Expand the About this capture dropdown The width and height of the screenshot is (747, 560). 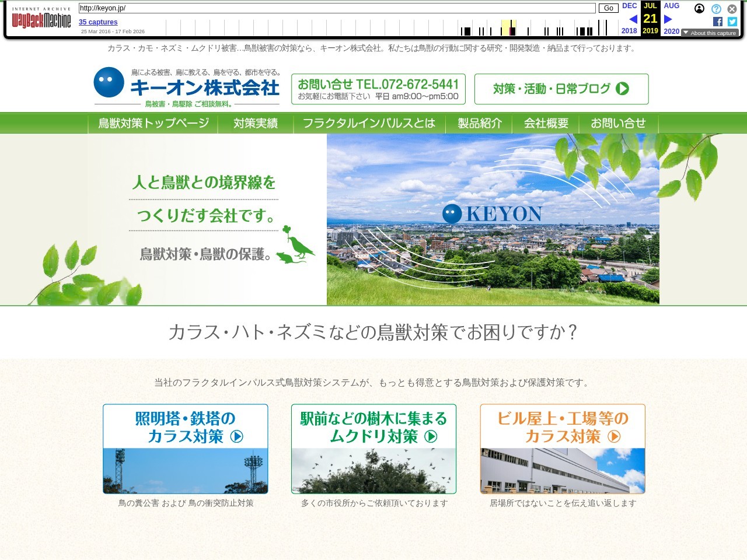pyautogui.click(x=710, y=33)
